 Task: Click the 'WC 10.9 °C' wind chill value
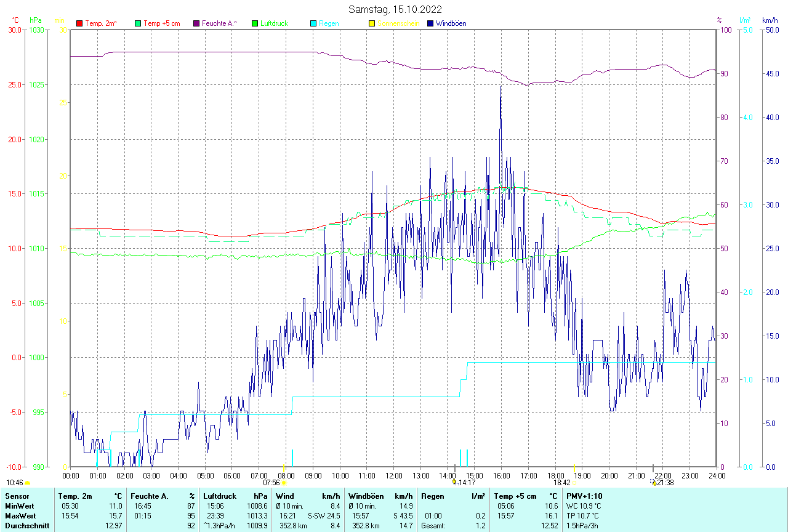pos(584,506)
